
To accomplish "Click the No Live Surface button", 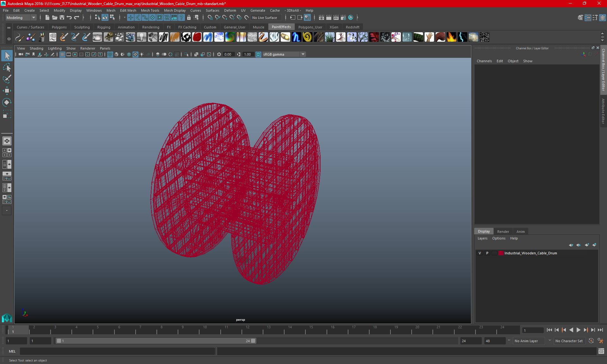I will 265,18.
